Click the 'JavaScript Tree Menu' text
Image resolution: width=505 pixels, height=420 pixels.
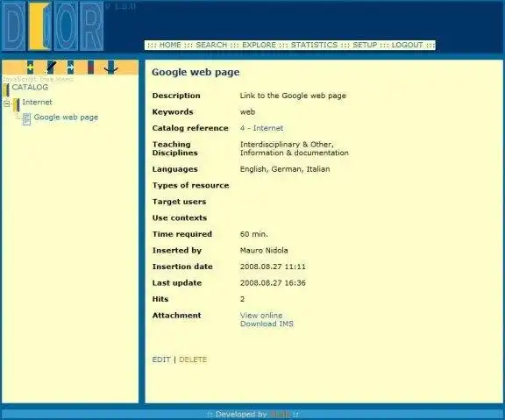tap(38, 79)
